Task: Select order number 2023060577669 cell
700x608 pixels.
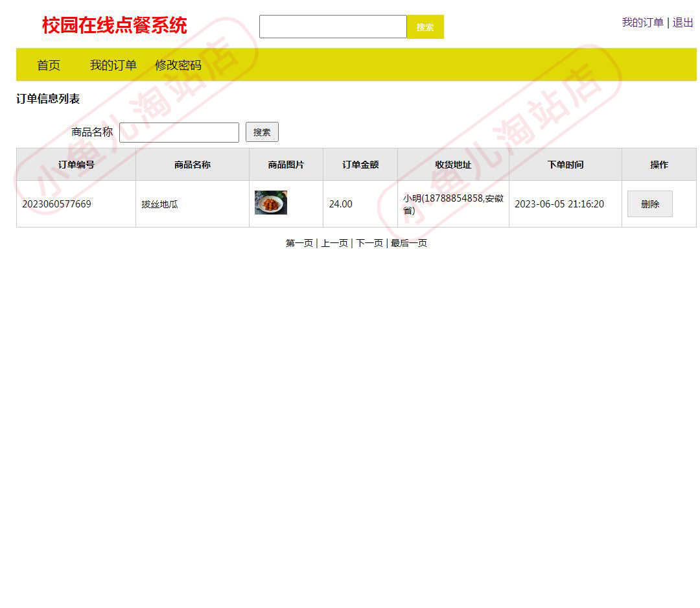Action: point(76,204)
